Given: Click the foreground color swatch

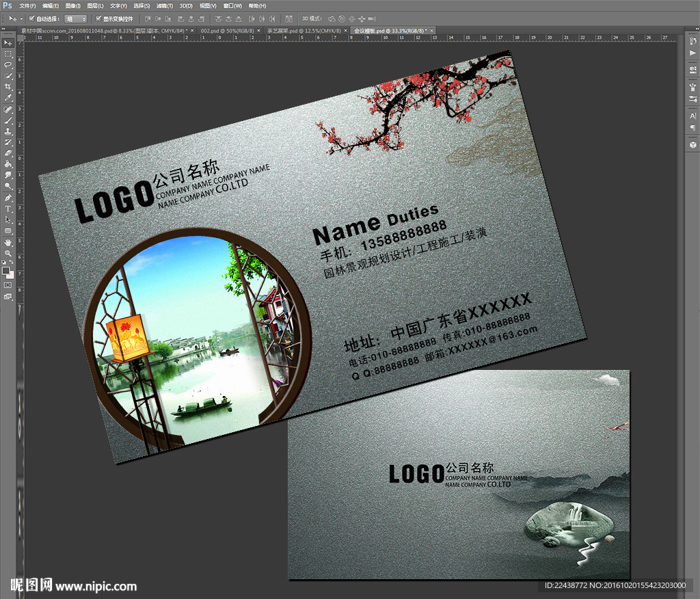Looking at the screenshot, I should [5, 270].
